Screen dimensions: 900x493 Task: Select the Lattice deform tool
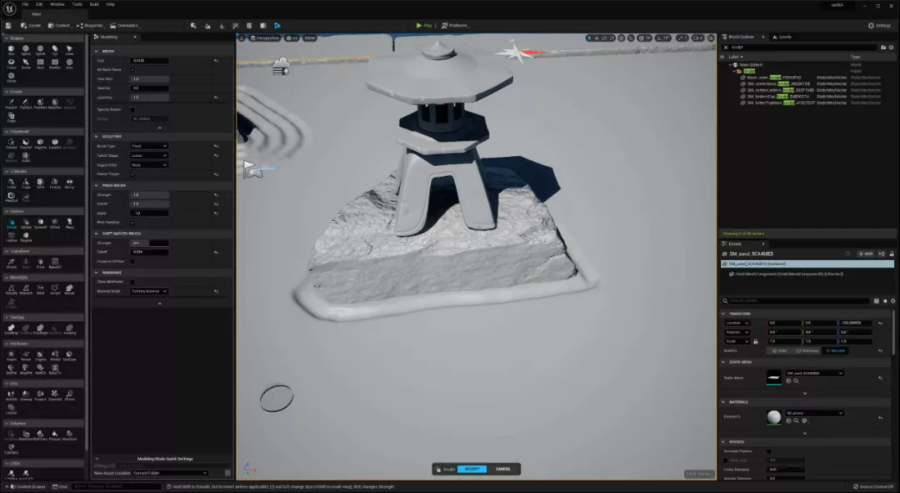[x=11, y=237]
